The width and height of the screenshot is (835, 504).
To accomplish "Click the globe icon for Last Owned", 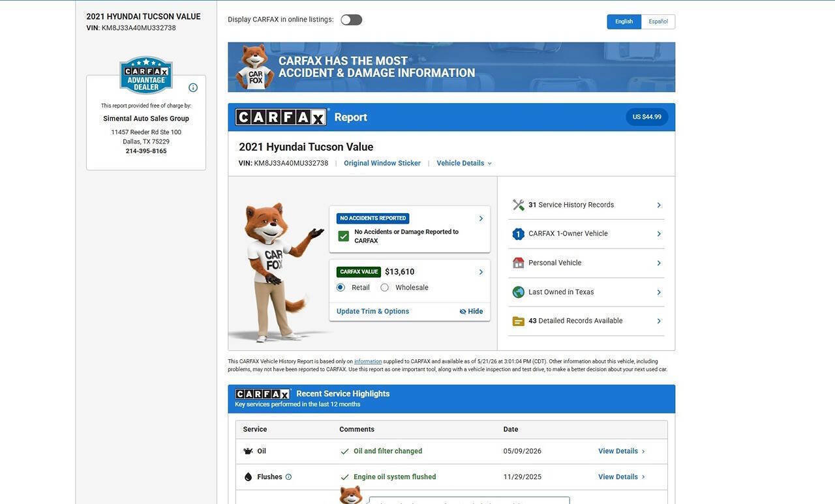I will coord(519,292).
